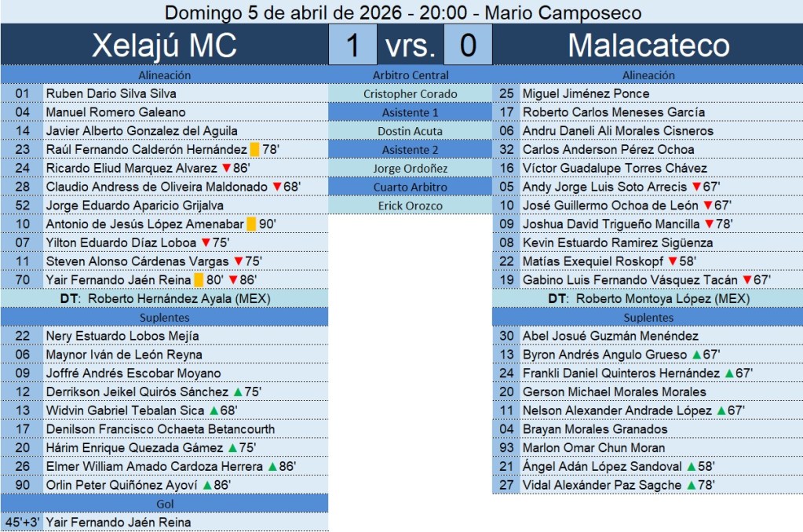Select Xelajú MC's score box showing 1
803x532 pixels.
click(352, 46)
